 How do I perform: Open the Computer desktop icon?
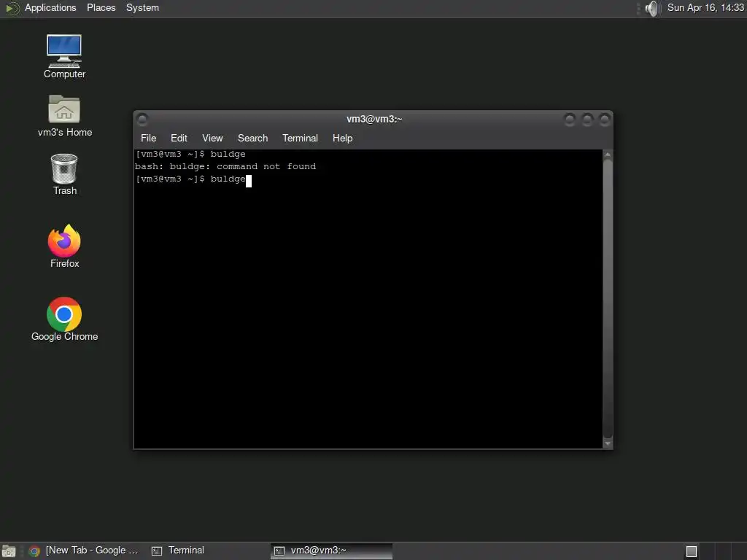pyautogui.click(x=64, y=56)
